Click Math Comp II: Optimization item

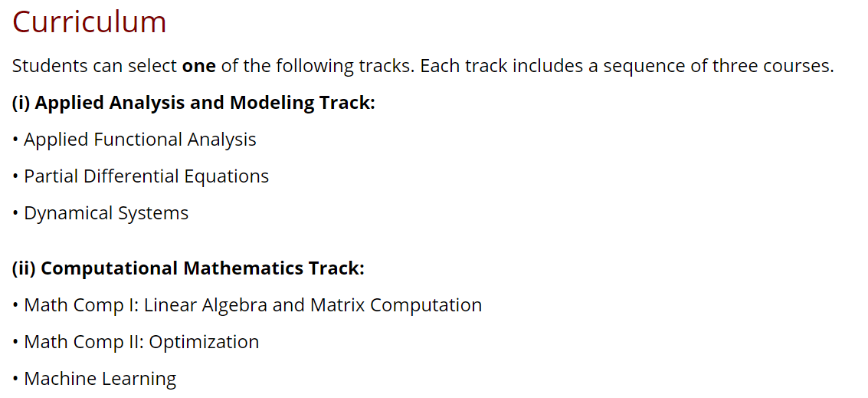(x=141, y=342)
